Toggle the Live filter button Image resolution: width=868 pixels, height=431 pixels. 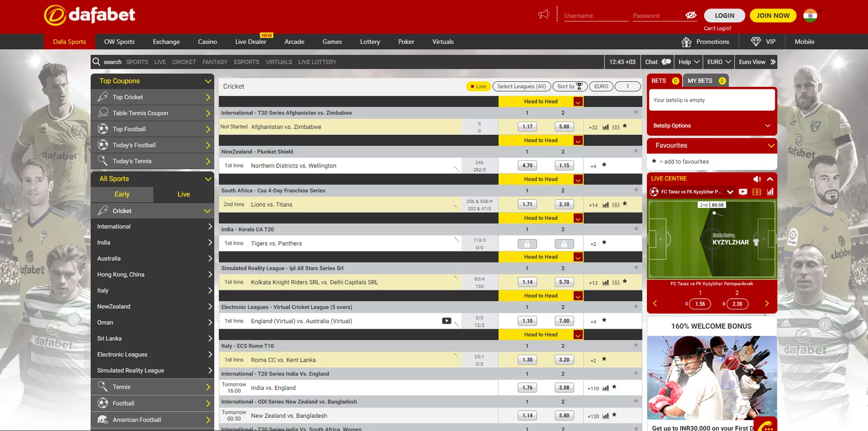click(478, 86)
